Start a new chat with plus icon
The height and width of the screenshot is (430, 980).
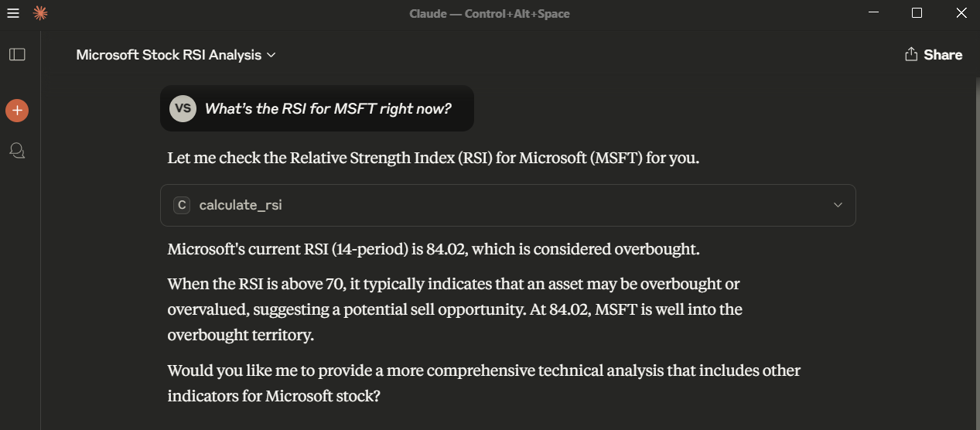tap(17, 111)
